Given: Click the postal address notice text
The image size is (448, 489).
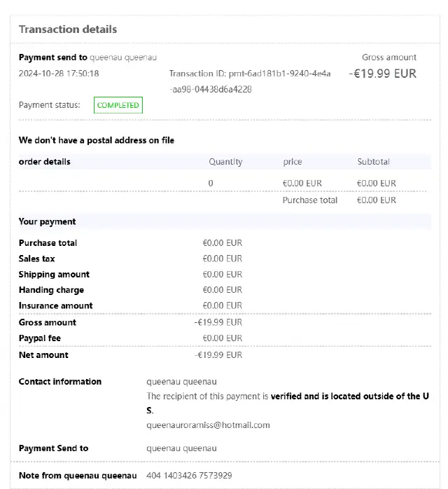Looking at the screenshot, I should click(97, 140).
